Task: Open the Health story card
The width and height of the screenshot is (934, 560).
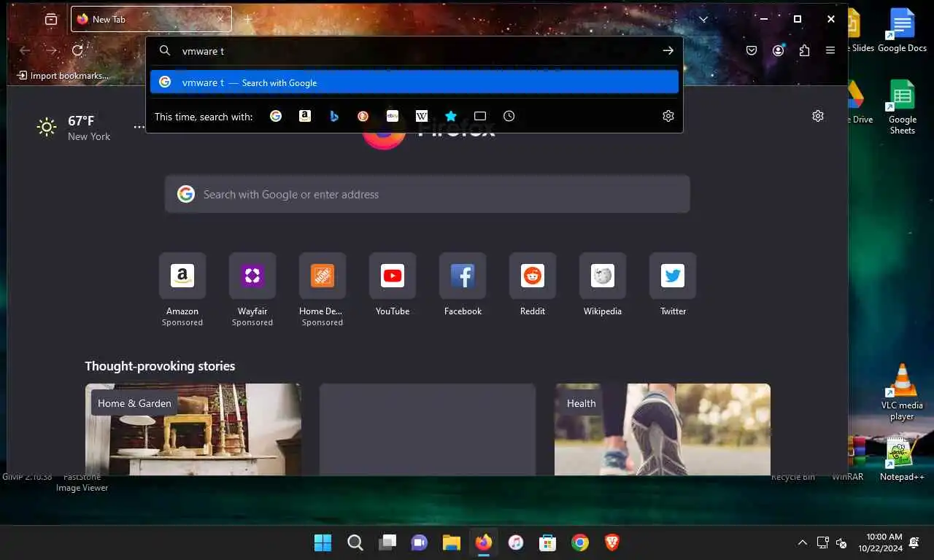Action: click(x=663, y=429)
